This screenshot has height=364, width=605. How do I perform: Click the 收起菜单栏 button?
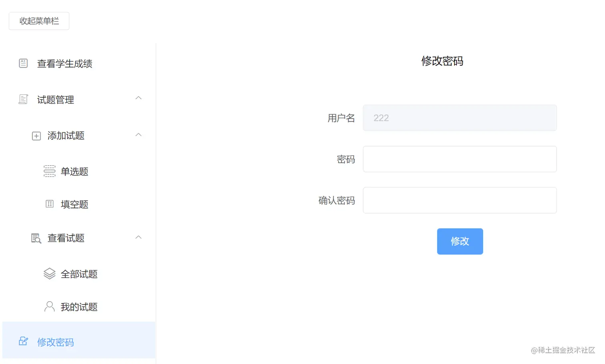click(39, 21)
